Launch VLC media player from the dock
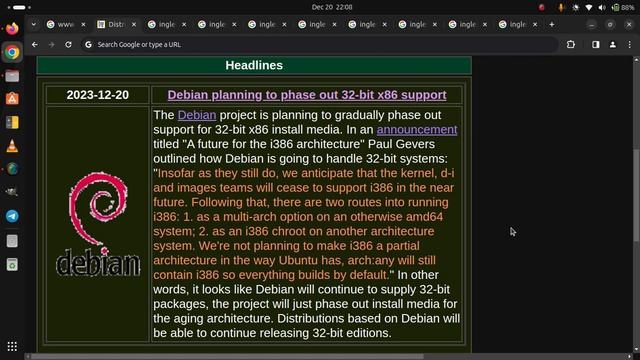Image resolution: width=640 pixels, height=360 pixels. (x=12, y=146)
